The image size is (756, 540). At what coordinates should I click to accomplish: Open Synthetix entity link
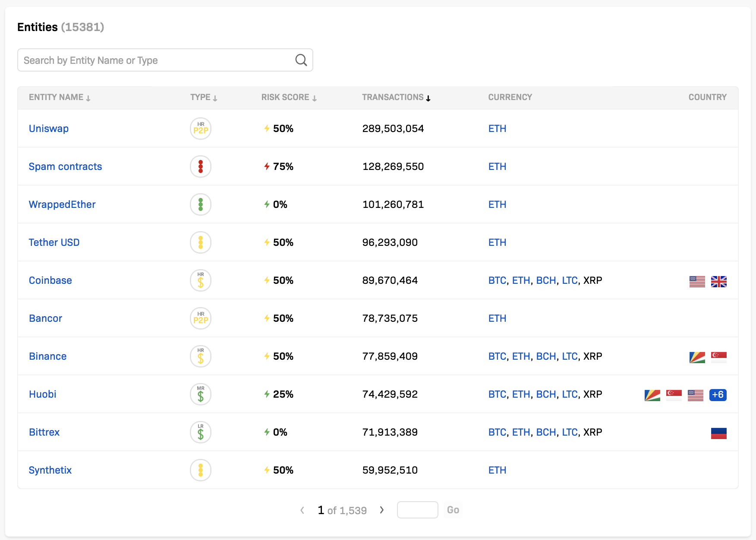pyautogui.click(x=50, y=470)
